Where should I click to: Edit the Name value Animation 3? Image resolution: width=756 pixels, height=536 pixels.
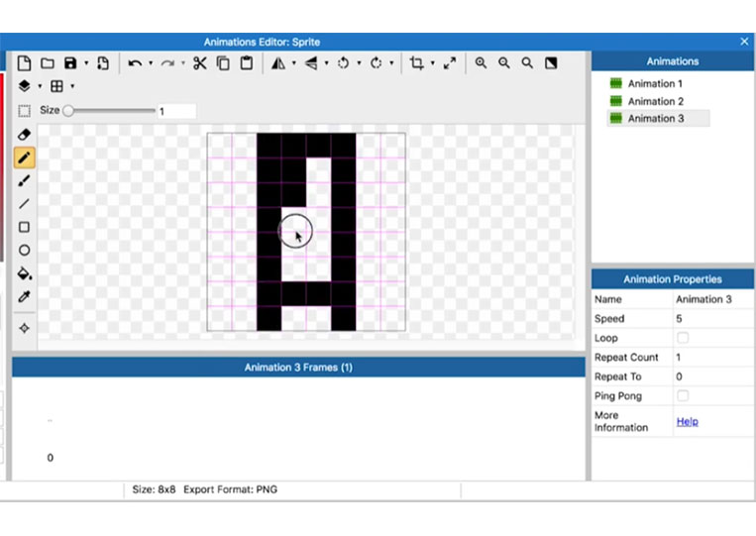tap(712, 299)
